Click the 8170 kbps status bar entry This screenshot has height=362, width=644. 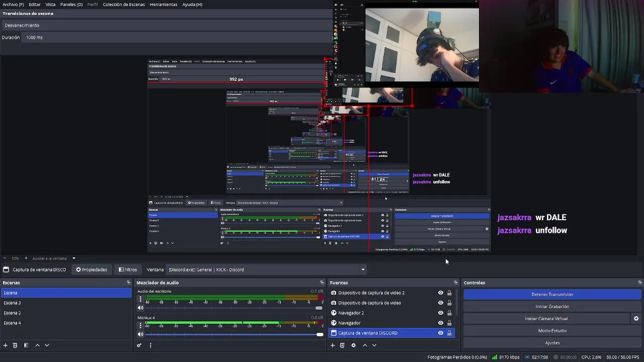tap(506, 357)
